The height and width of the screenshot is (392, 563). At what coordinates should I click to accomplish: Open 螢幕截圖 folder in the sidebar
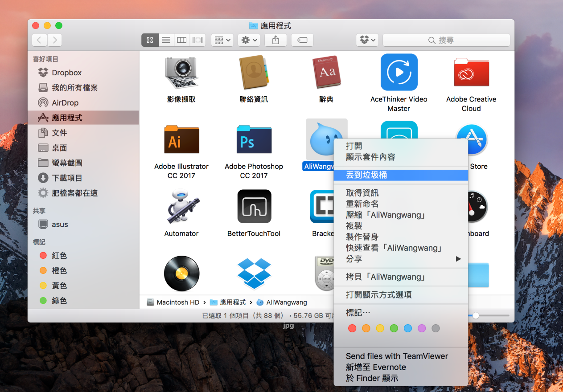tap(83, 163)
